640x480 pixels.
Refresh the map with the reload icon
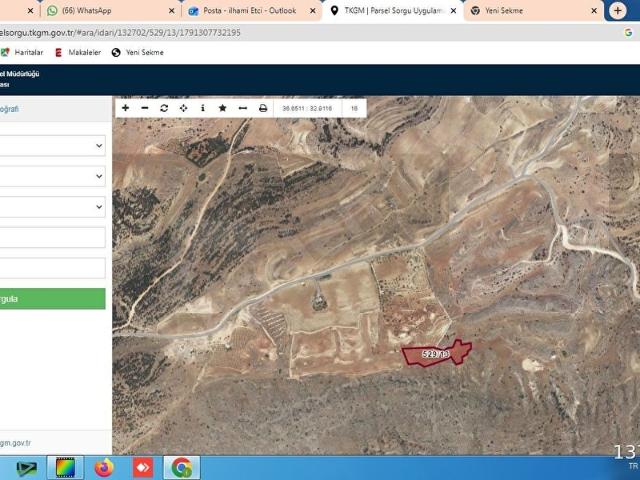pos(164,108)
